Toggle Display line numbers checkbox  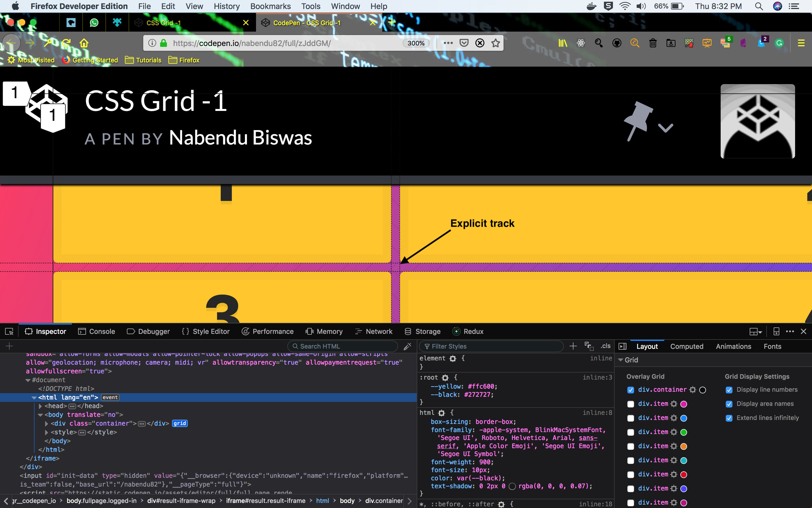[729, 390]
